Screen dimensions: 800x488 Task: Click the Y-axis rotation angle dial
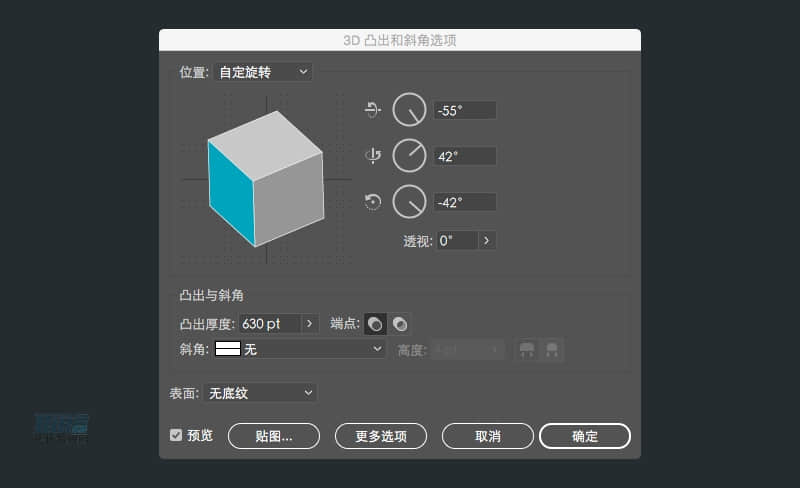(409, 156)
